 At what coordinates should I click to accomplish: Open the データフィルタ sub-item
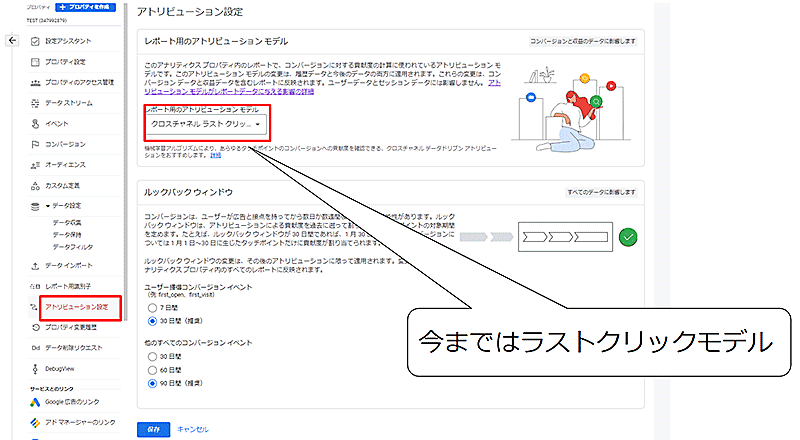tap(72, 246)
